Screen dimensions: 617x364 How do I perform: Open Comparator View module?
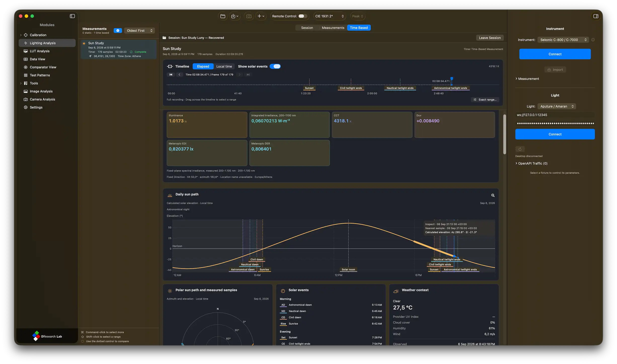(x=47, y=67)
